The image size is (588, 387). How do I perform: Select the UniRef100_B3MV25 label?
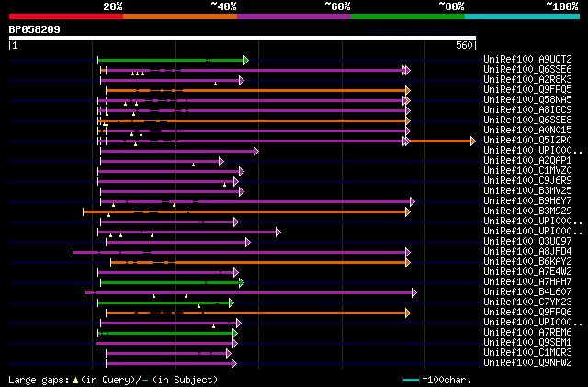click(527, 190)
